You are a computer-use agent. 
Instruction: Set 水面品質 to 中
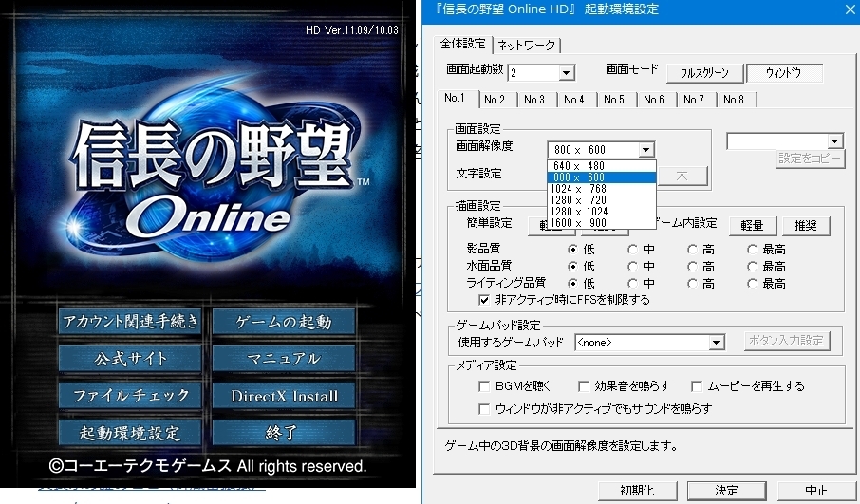coord(632,267)
